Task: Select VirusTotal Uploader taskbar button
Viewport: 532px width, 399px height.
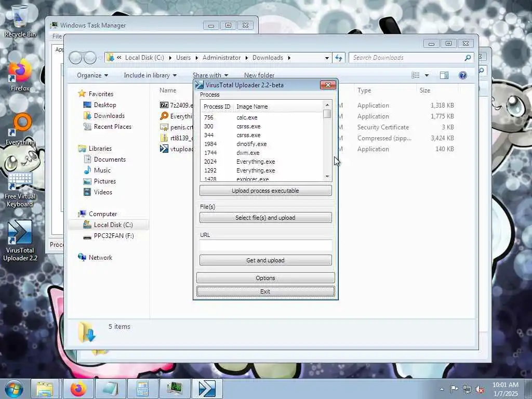Action: pos(207,389)
